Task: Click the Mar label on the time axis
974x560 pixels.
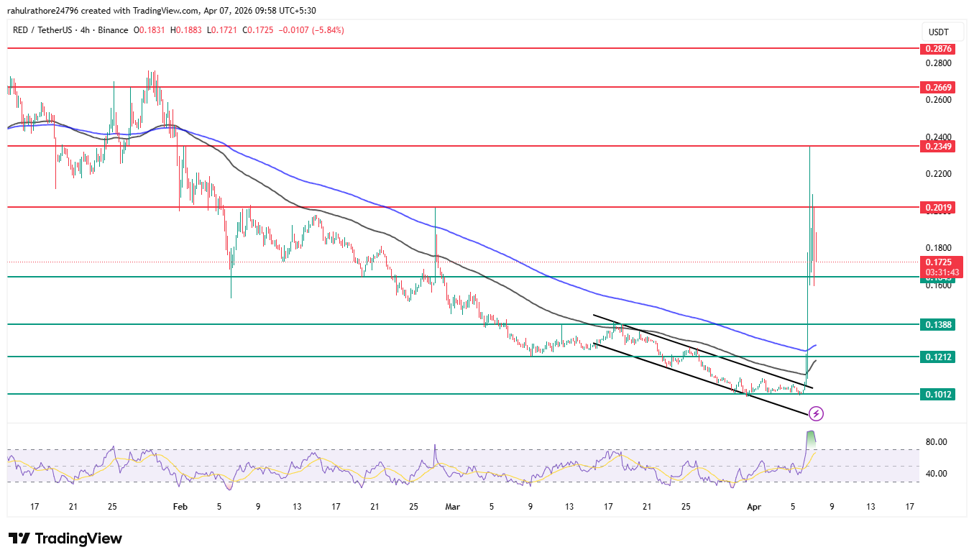Action: (451, 507)
